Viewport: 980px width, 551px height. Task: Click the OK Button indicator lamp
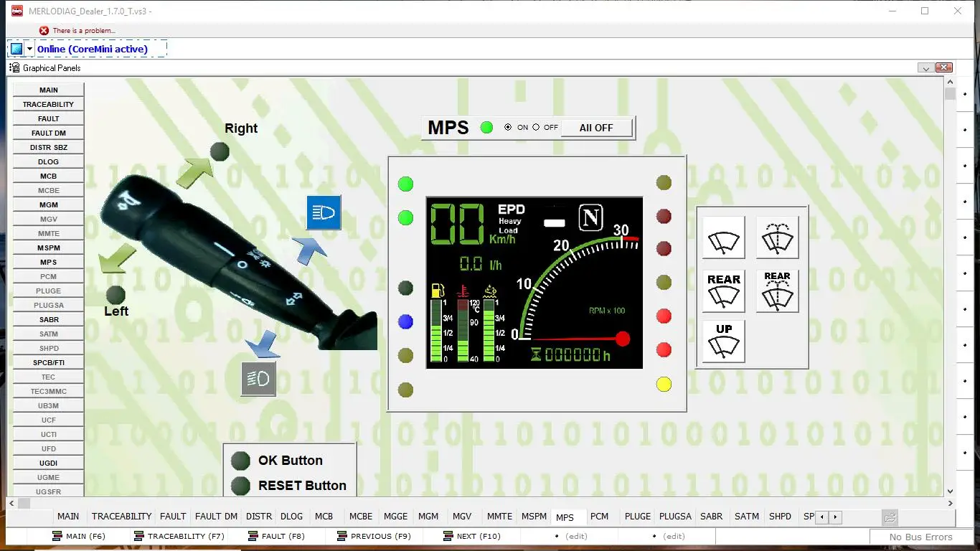click(240, 461)
